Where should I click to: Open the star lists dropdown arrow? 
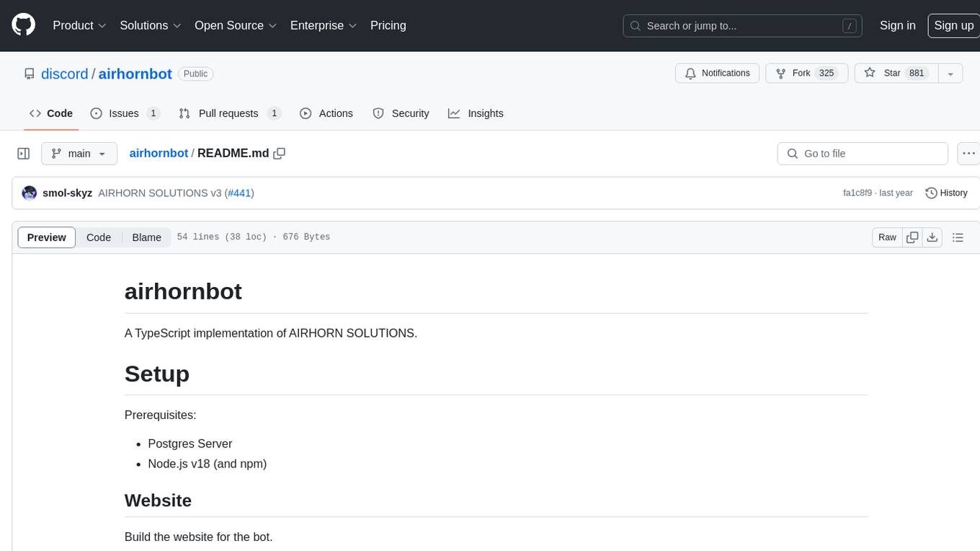click(x=950, y=74)
